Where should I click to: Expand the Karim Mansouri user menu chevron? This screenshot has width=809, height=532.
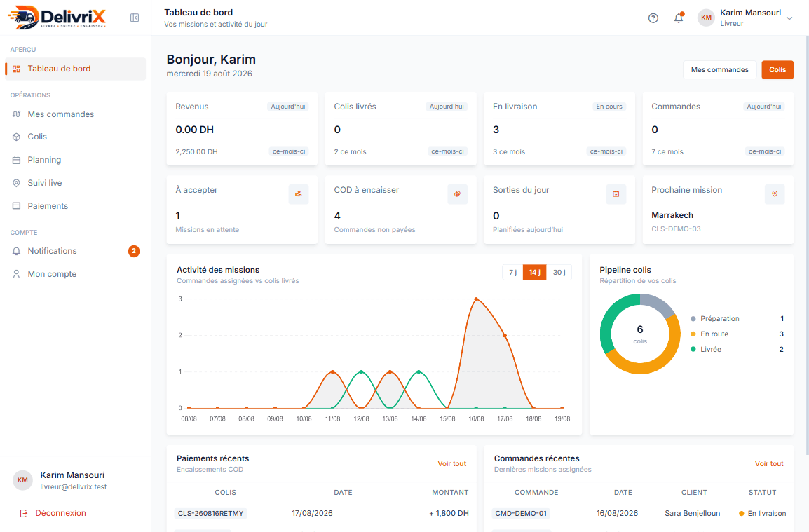coord(789,18)
